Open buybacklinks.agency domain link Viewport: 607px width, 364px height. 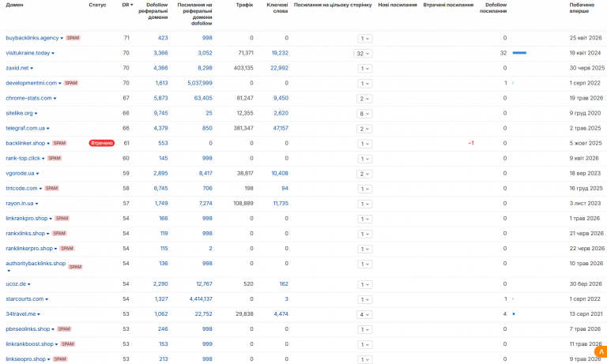click(32, 38)
